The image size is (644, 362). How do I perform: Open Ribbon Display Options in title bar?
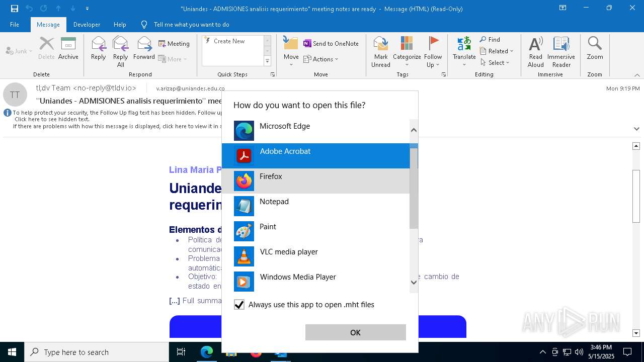[562, 8]
